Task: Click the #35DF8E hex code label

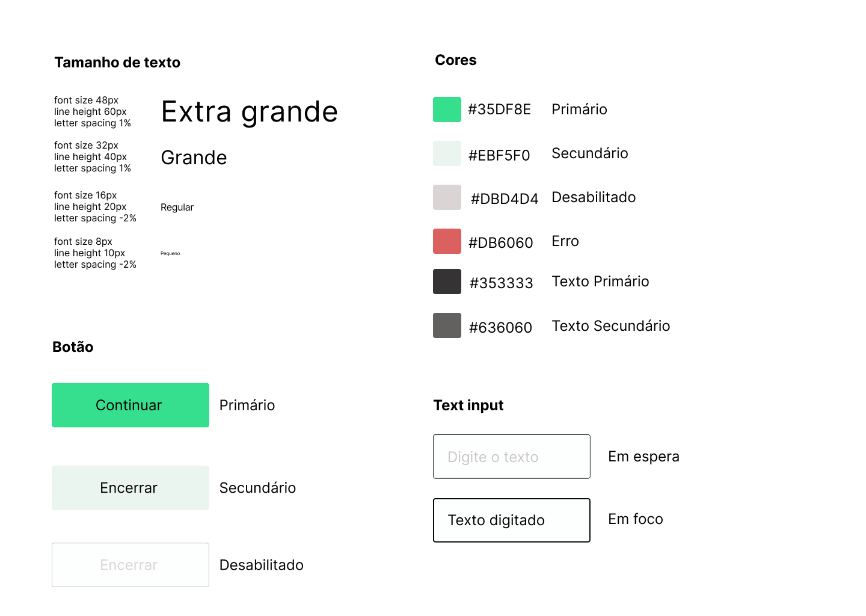Action: click(499, 109)
